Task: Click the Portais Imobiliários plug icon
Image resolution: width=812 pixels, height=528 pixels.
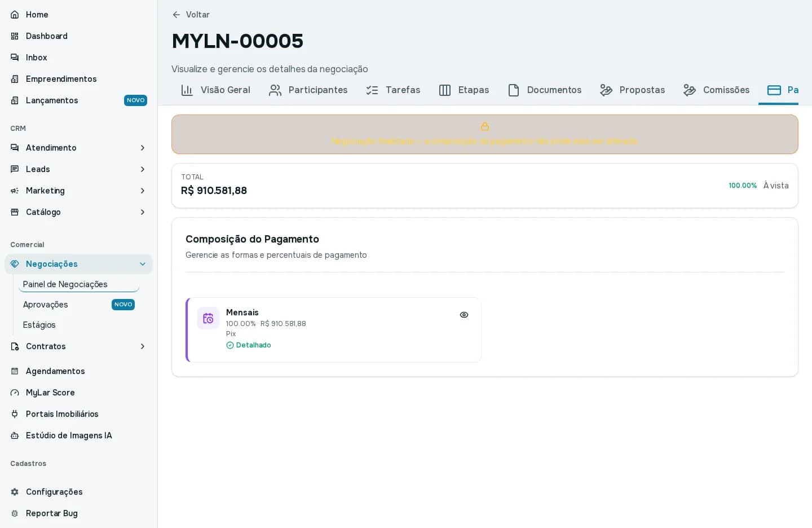Action: 15,414
